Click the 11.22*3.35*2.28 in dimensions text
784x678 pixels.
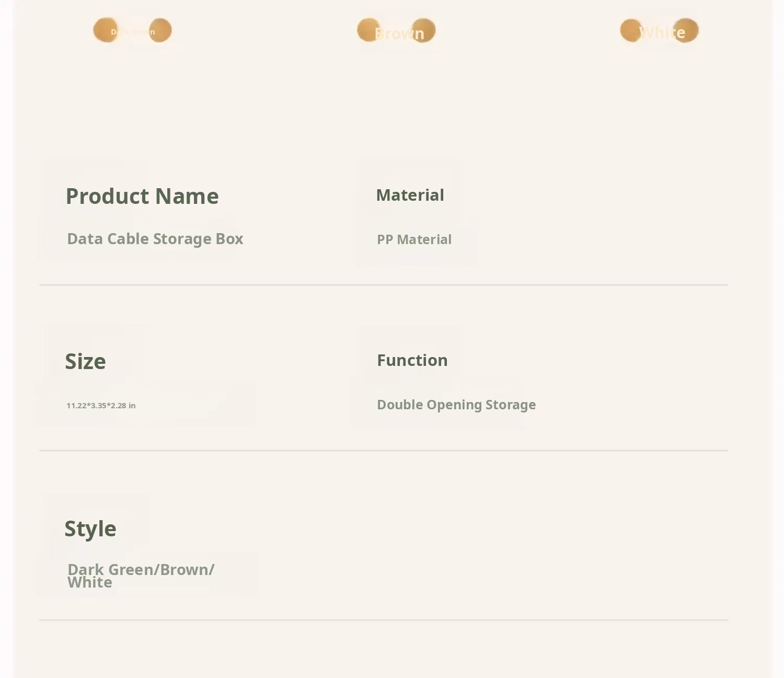coord(101,406)
